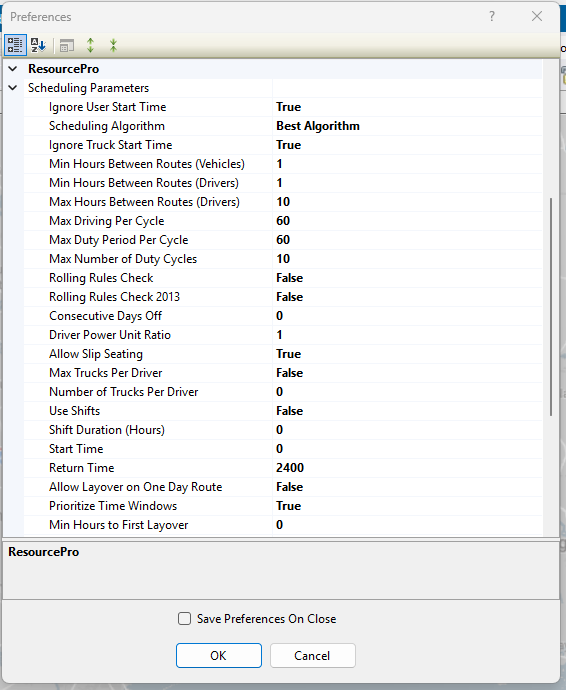
Task: Click the ResourcePro category header text
Action: click(64, 69)
